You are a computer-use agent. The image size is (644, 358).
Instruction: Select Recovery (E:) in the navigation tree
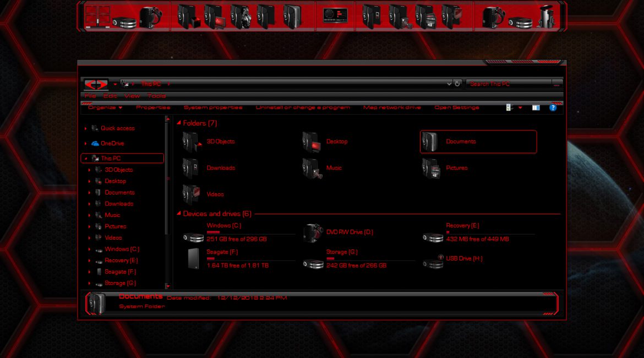121,261
